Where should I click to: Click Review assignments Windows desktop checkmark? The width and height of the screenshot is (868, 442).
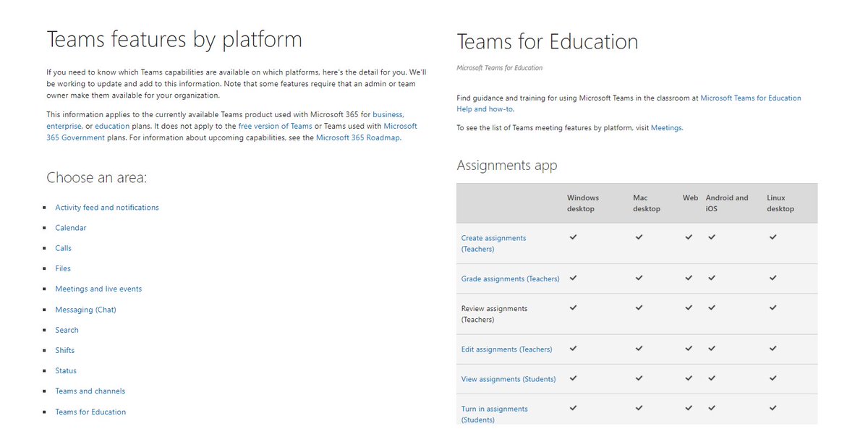click(574, 307)
